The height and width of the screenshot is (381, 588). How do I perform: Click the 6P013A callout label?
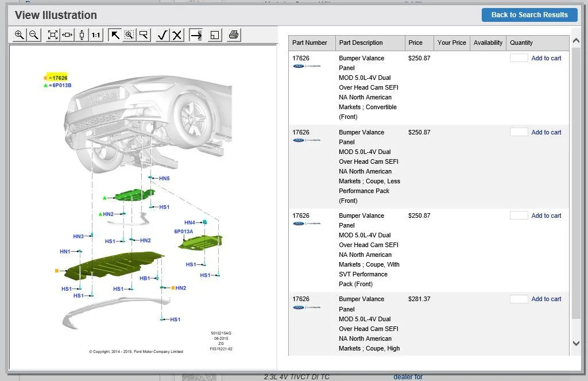pyautogui.click(x=183, y=231)
